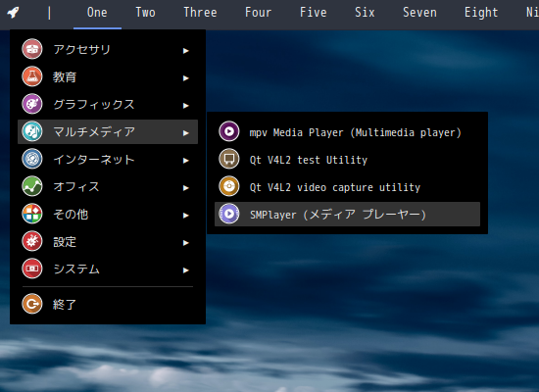The width and height of the screenshot is (539, 392).
Task: Switch to workspace Seven
Action: (419, 13)
